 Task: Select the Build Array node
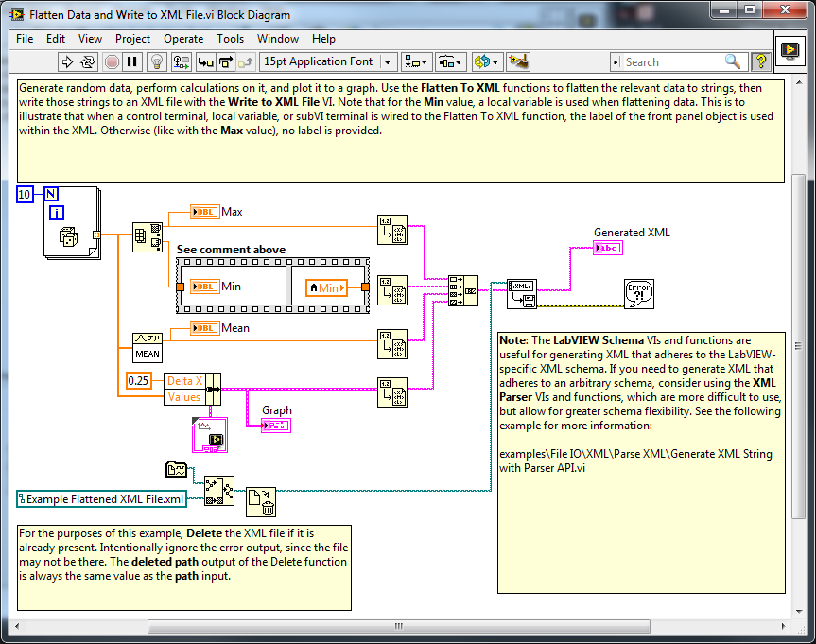pos(463,290)
